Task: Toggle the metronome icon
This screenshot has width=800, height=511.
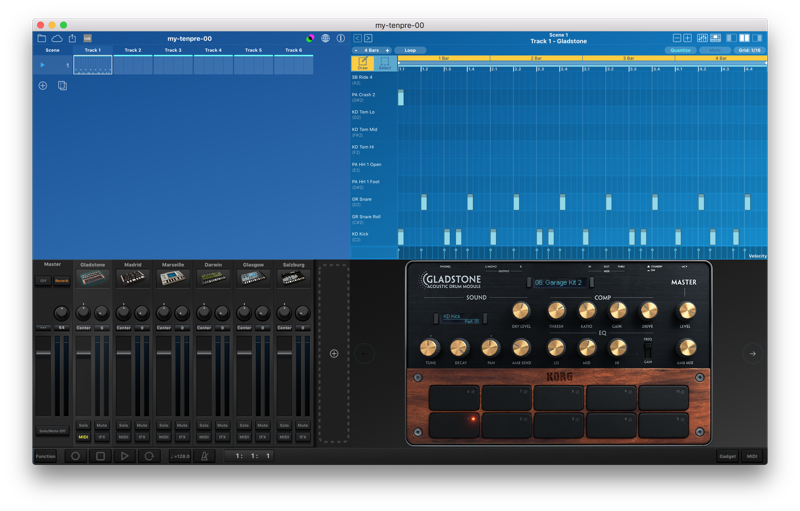Action: (205, 456)
